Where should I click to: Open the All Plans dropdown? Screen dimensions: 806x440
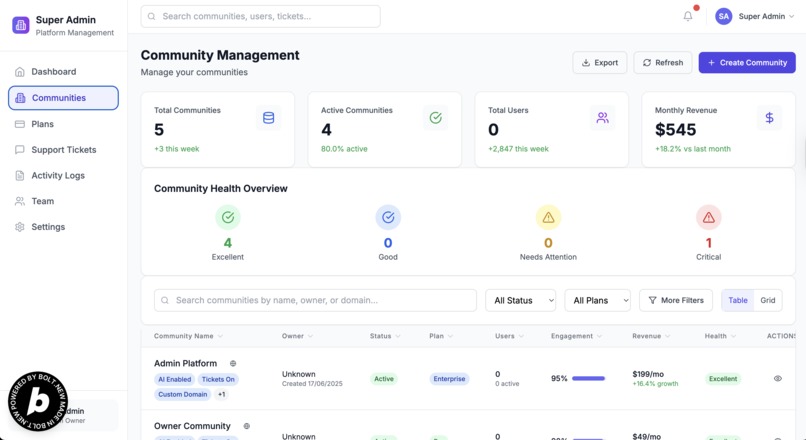[x=597, y=300]
